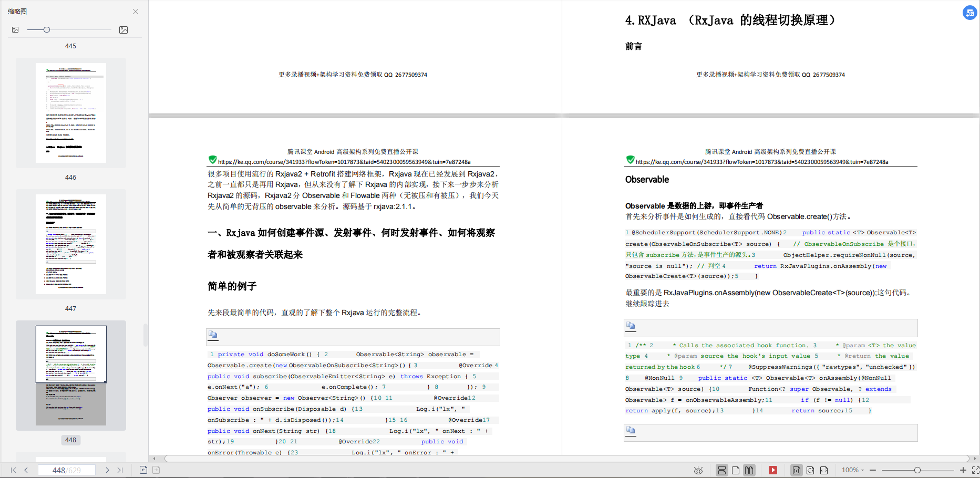
Task: Select page 448 thumbnail
Action: [71, 376]
